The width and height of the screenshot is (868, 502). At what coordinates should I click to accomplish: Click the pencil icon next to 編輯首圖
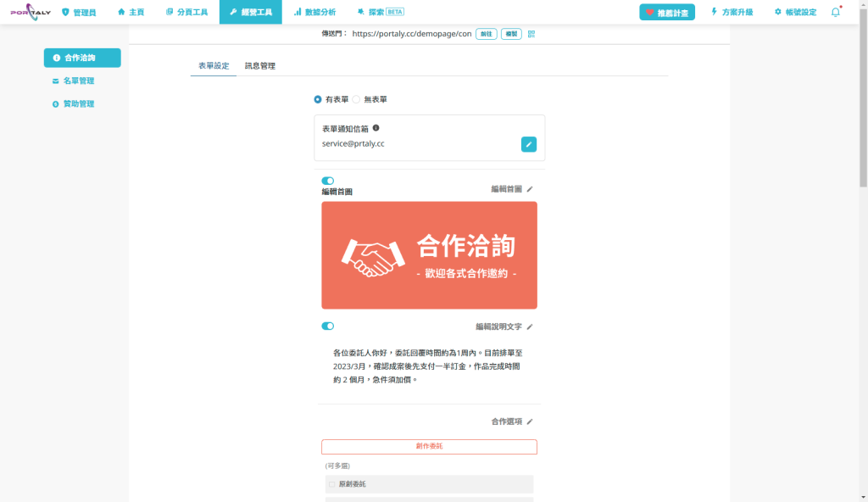pyautogui.click(x=530, y=189)
